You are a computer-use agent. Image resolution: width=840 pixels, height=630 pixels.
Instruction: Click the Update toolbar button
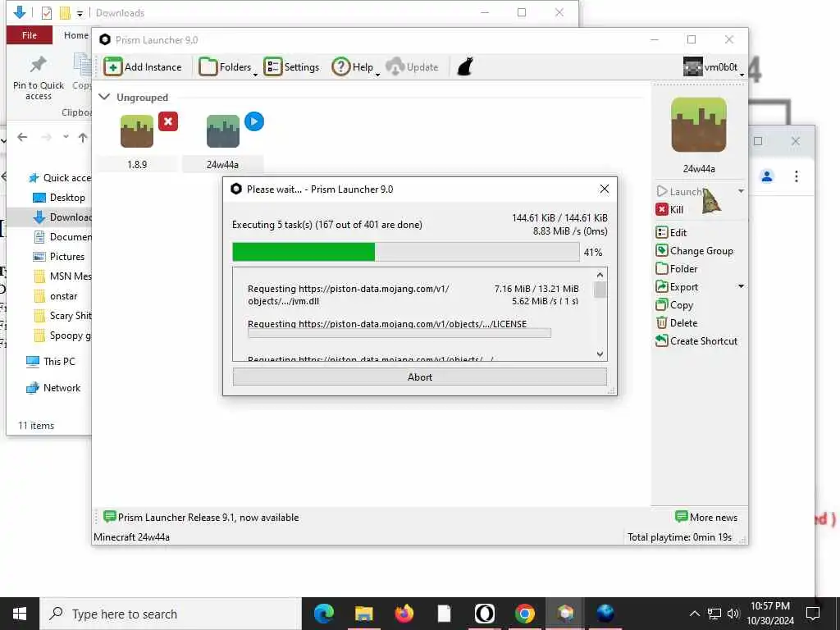pyautogui.click(x=412, y=67)
